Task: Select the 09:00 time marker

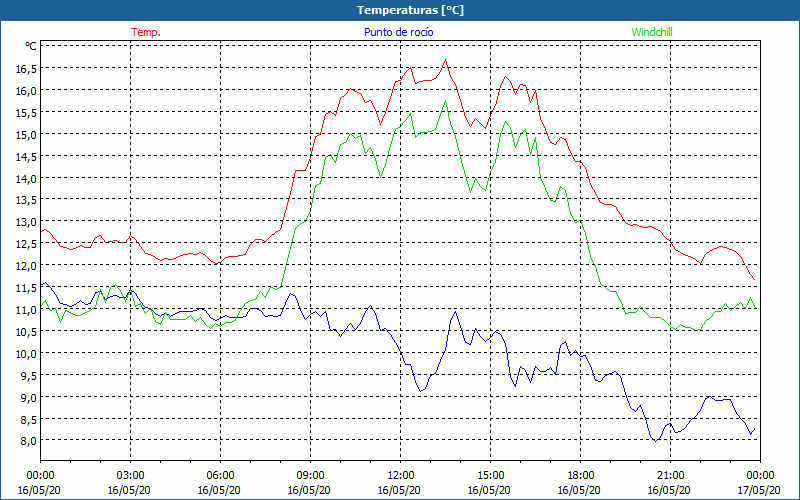Action: [310, 475]
